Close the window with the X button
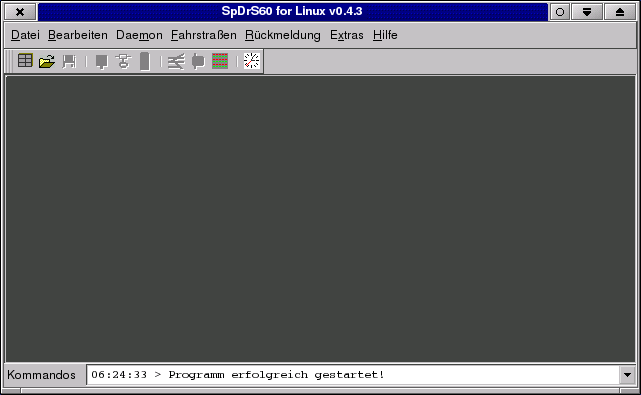This screenshot has height=395, width=641. coord(20,12)
